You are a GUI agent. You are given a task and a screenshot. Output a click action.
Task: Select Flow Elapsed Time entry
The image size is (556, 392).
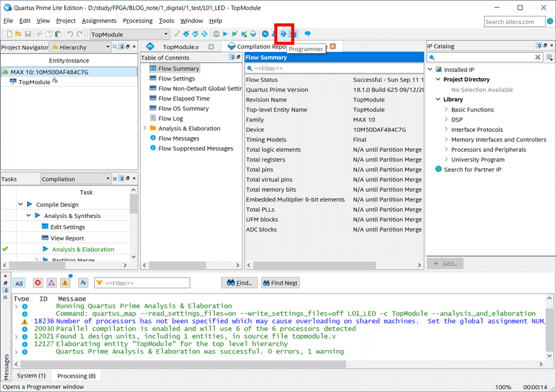[184, 98]
